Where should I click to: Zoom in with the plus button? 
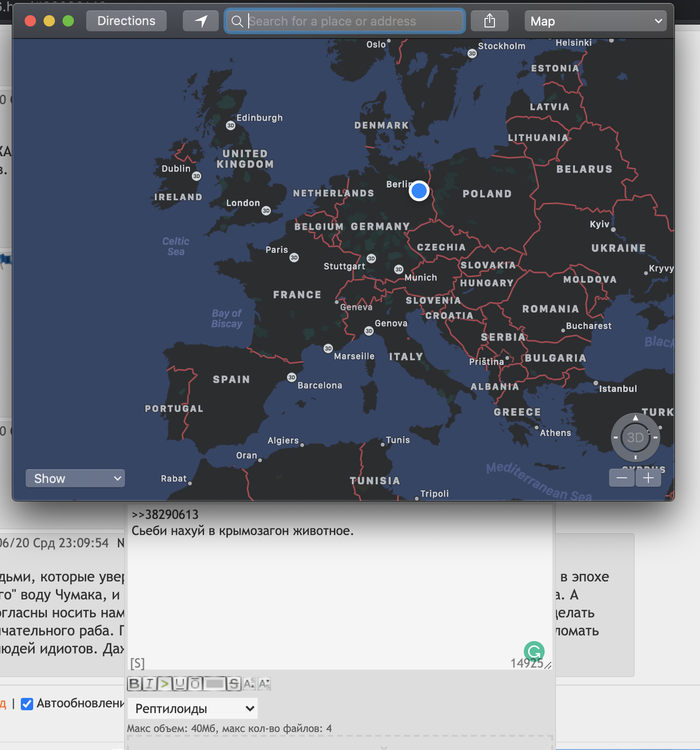pos(648,478)
